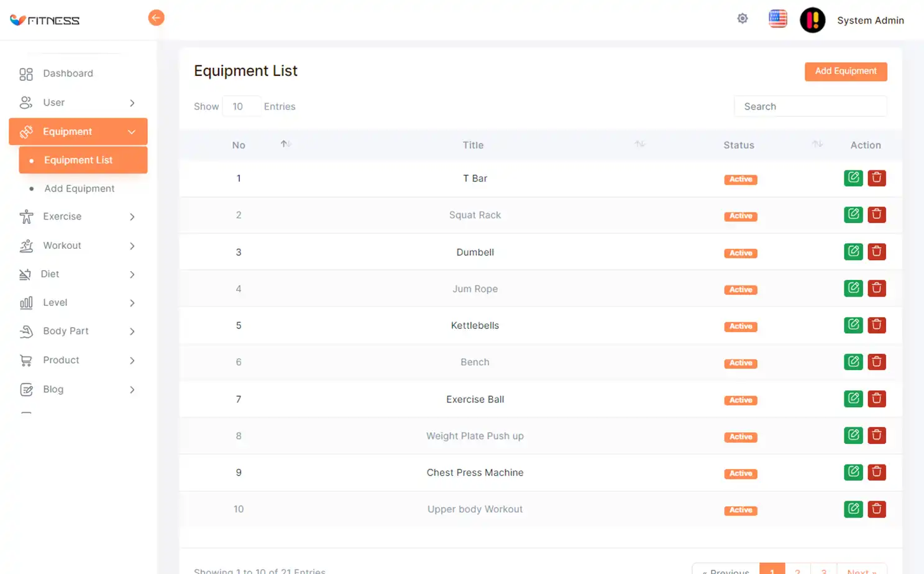Toggle sorting on the Title column
The width and height of the screenshot is (924, 574).
click(639, 144)
